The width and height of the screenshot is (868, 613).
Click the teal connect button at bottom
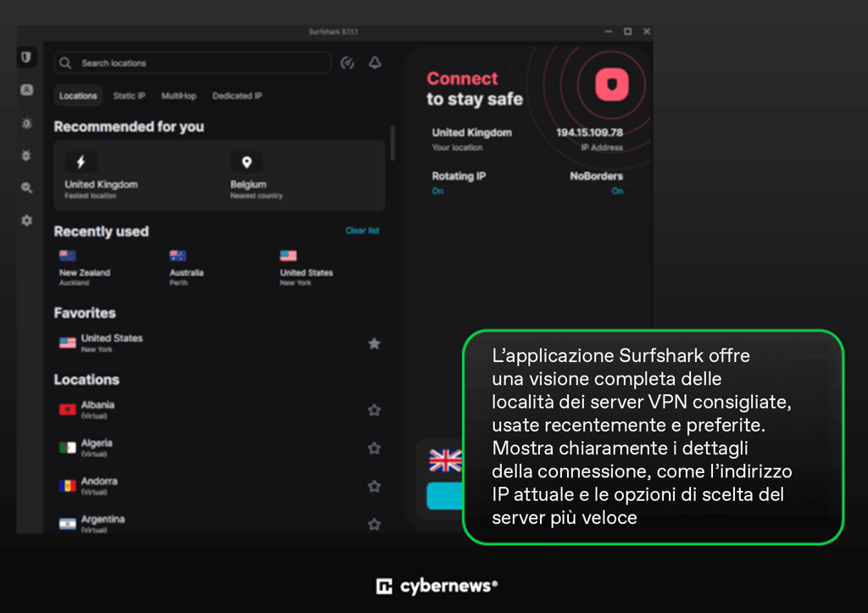coord(444,496)
